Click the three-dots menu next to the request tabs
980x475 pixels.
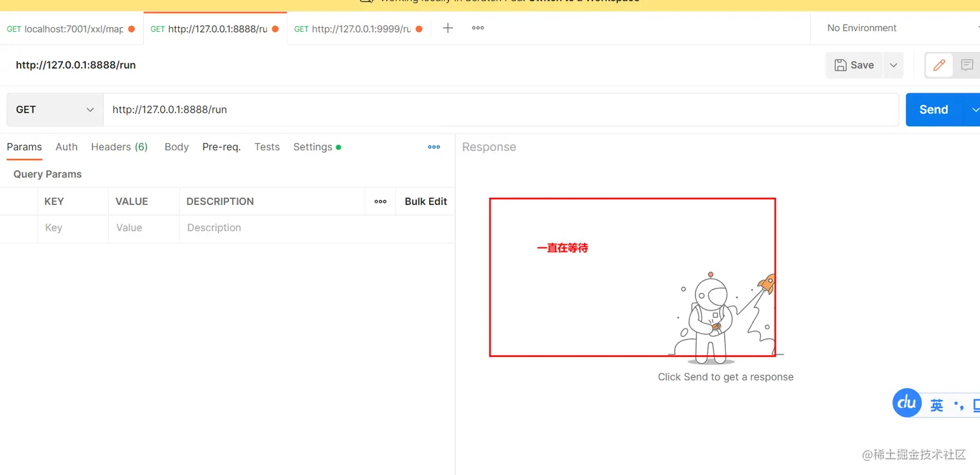click(x=478, y=28)
